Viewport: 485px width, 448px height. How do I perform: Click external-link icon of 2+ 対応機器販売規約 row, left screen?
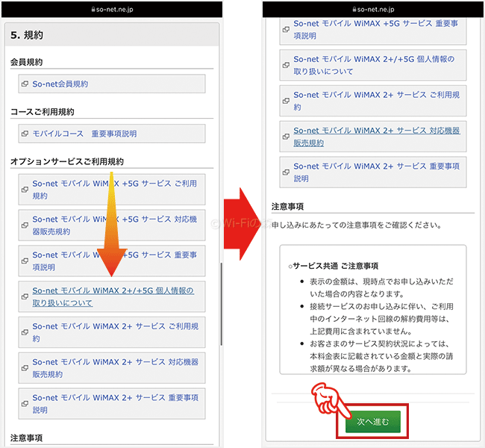tap(25, 368)
